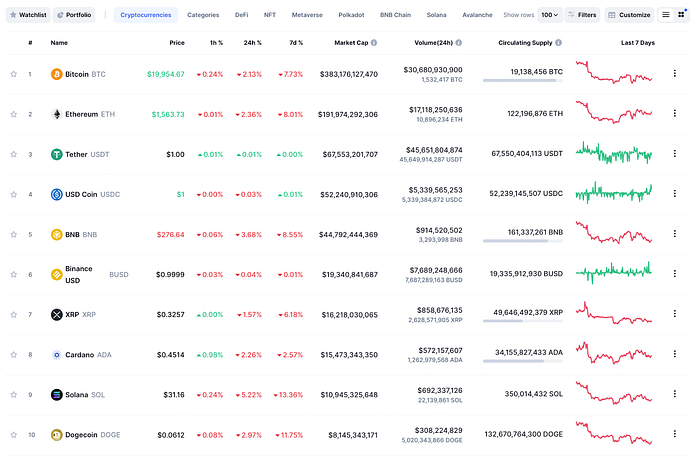Open the Tether row options menu
The image size is (700, 458).
pos(675,154)
